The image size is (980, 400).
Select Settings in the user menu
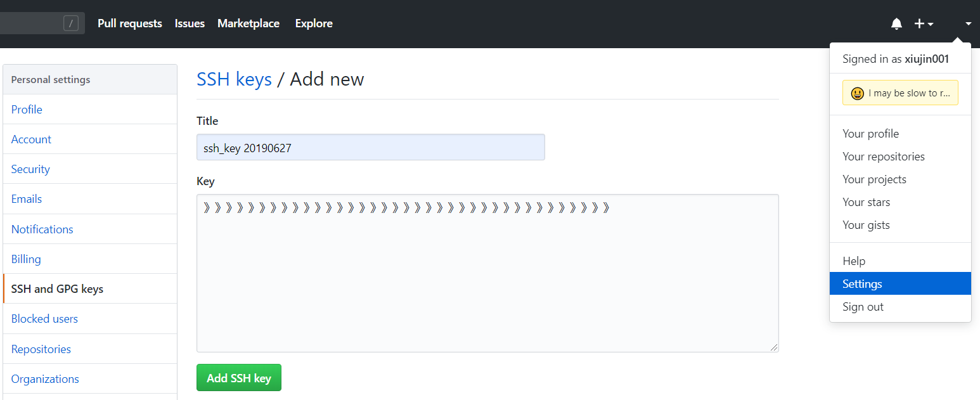tap(862, 284)
